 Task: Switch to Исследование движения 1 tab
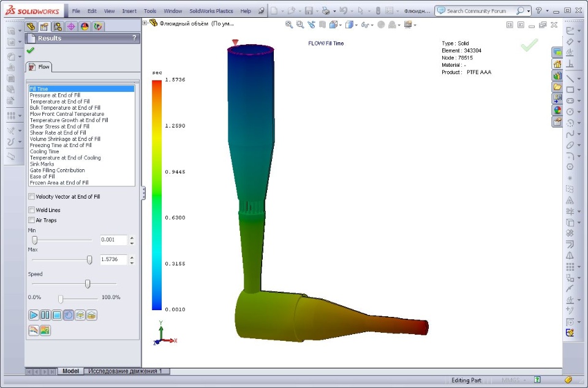125,371
